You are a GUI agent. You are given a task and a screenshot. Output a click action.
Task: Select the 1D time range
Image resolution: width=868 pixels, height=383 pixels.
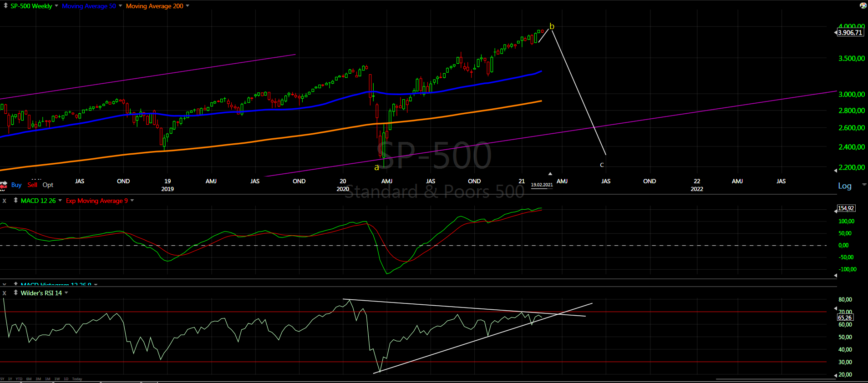pyautogui.click(x=66, y=379)
